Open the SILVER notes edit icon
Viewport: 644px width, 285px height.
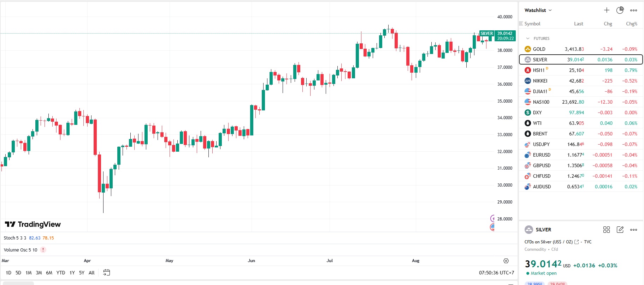[620, 230]
